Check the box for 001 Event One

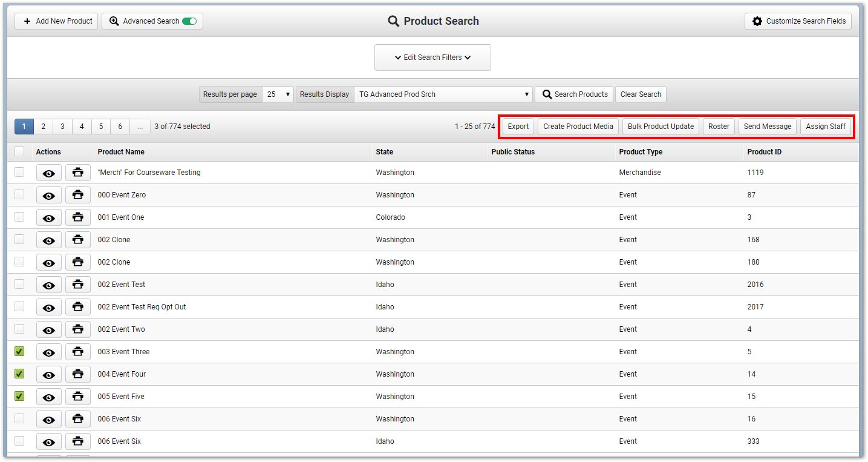pos(19,217)
